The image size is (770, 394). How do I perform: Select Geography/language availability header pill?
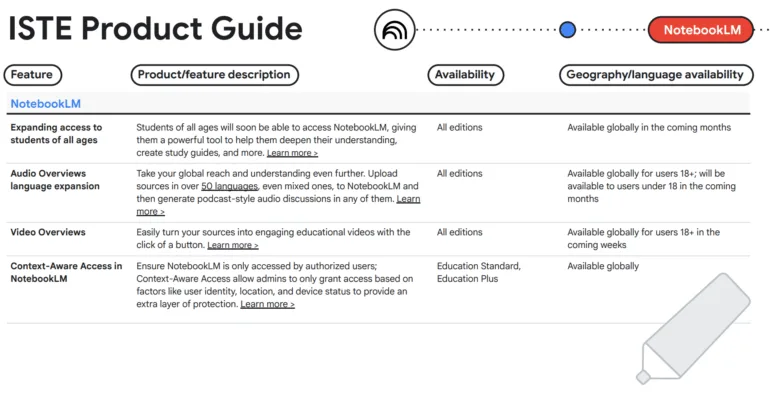point(656,75)
